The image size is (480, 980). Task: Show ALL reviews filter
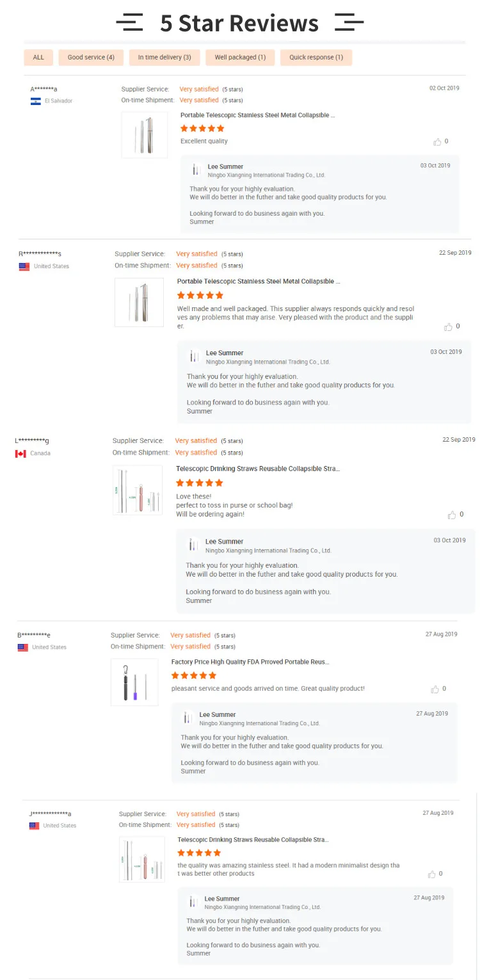click(38, 58)
